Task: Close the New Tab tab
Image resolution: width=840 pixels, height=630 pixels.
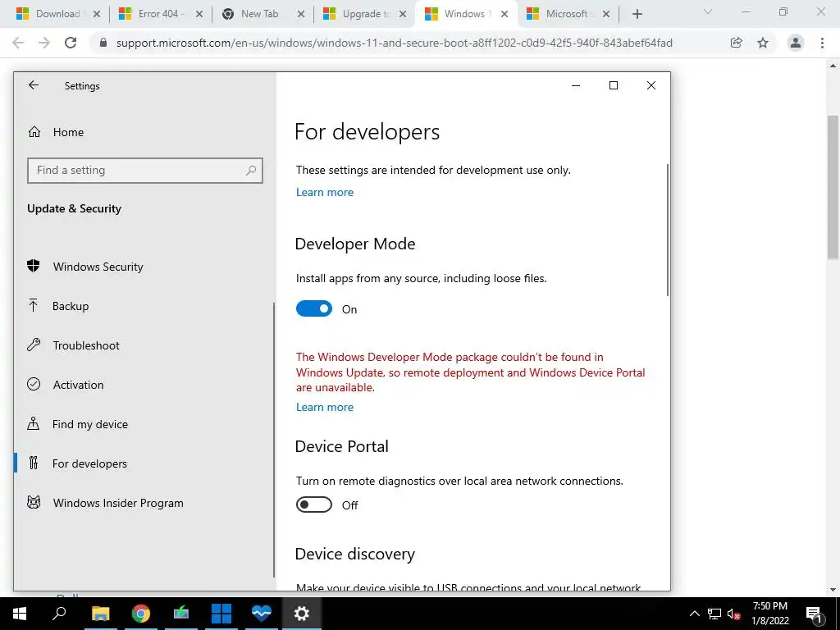Action: (301, 14)
